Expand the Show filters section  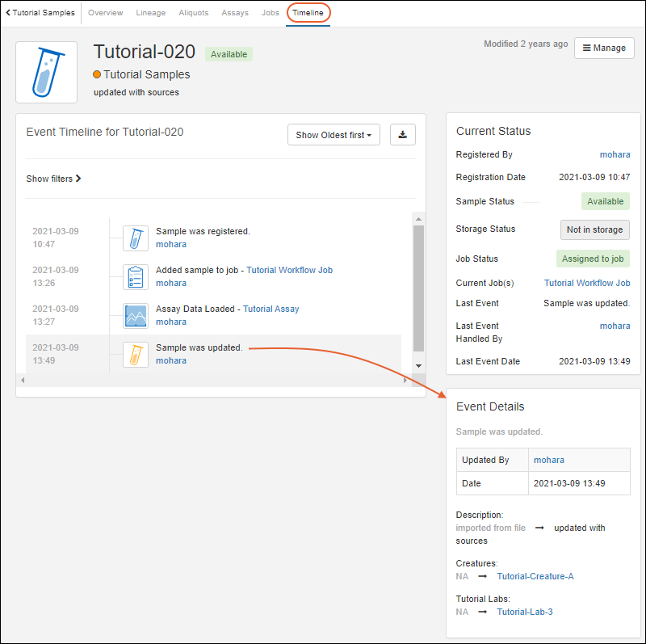tap(53, 179)
